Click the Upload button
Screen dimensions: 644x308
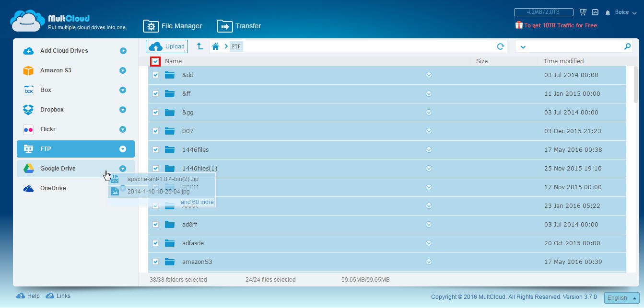click(x=167, y=46)
